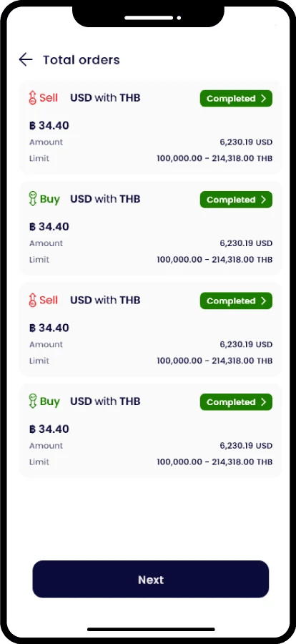296x644 pixels.
Task: Open first order's Completed status button
Action: tap(236, 99)
